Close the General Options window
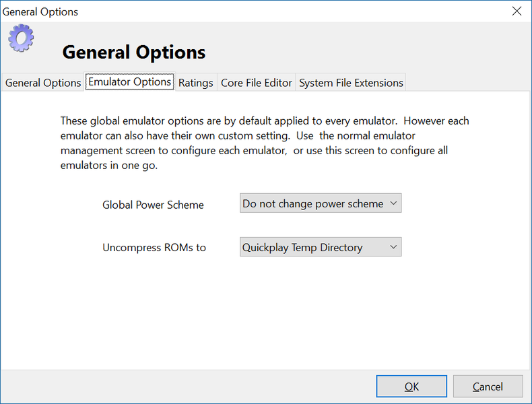The image size is (532, 404). point(517,11)
